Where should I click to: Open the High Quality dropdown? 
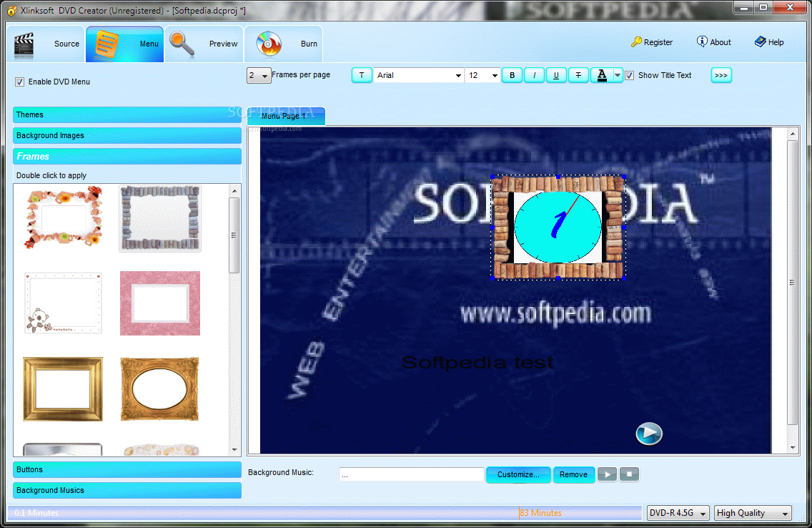[753, 513]
